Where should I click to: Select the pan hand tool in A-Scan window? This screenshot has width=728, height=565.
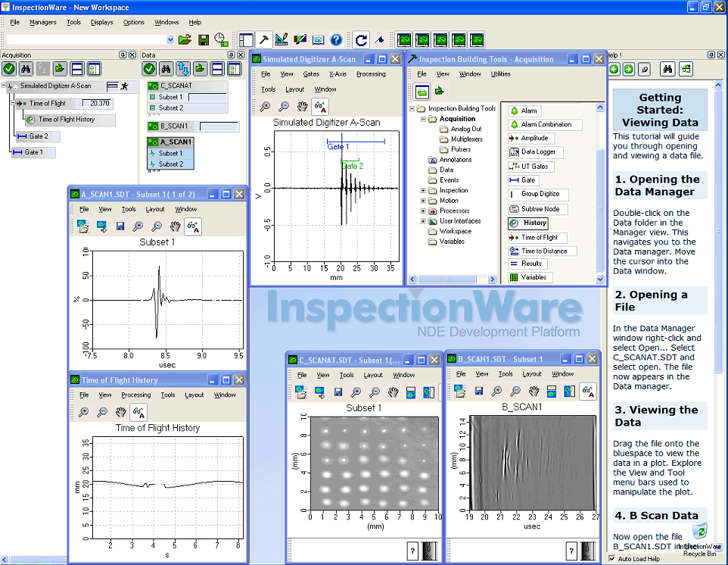coord(302,108)
